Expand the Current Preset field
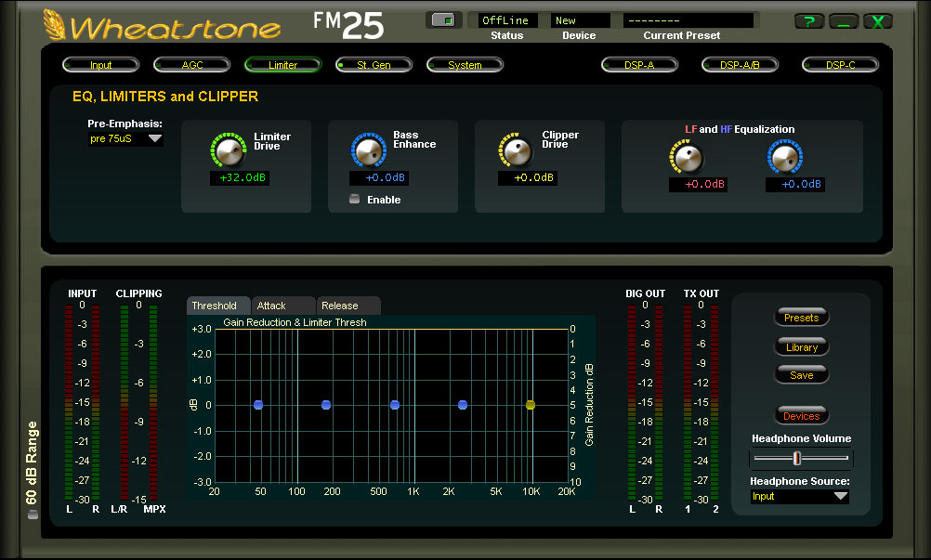The width and height of the screenshot is (931, 560). coord(688,20)
